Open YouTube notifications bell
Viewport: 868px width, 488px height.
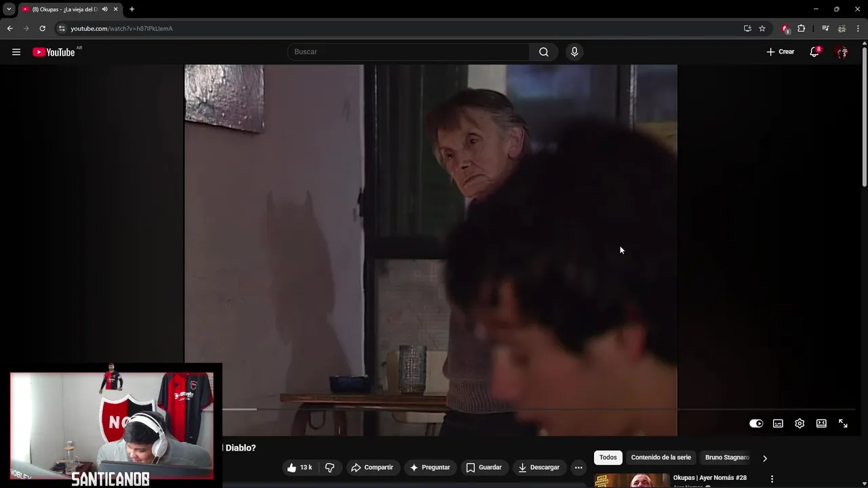[814, 52]
